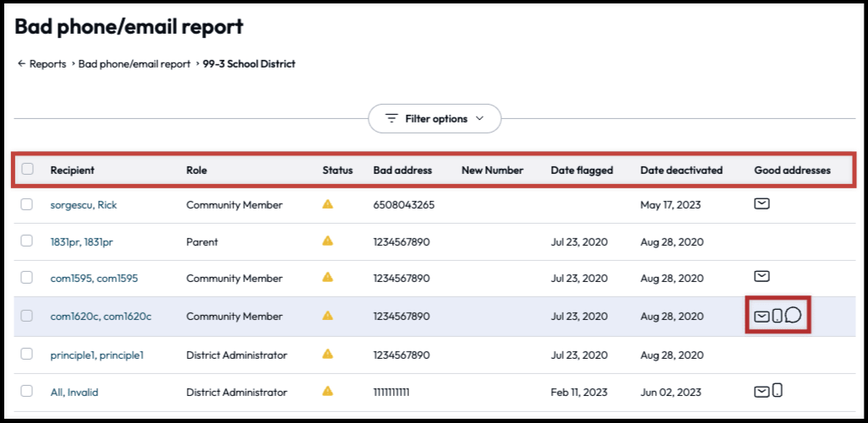Open recipient principle1, principle1 profile

coord(96,355)
